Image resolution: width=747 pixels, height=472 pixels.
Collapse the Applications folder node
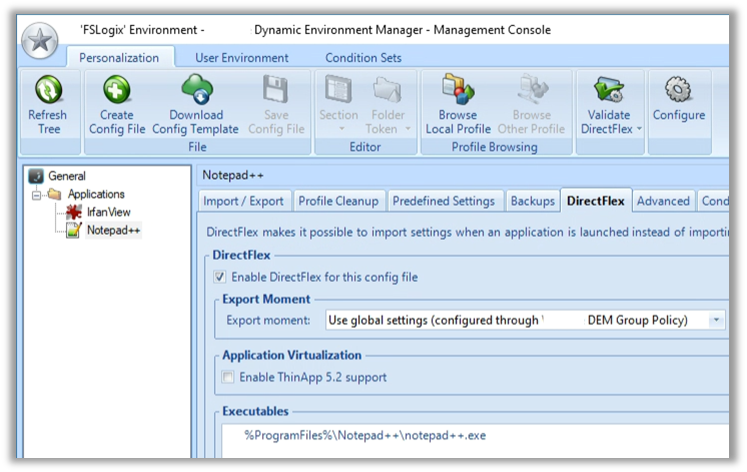pyautogui.click(x=37, y=194)
